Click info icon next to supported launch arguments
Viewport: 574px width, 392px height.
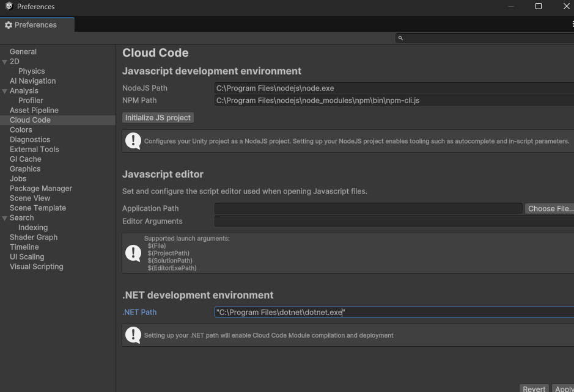click(133, 253)
